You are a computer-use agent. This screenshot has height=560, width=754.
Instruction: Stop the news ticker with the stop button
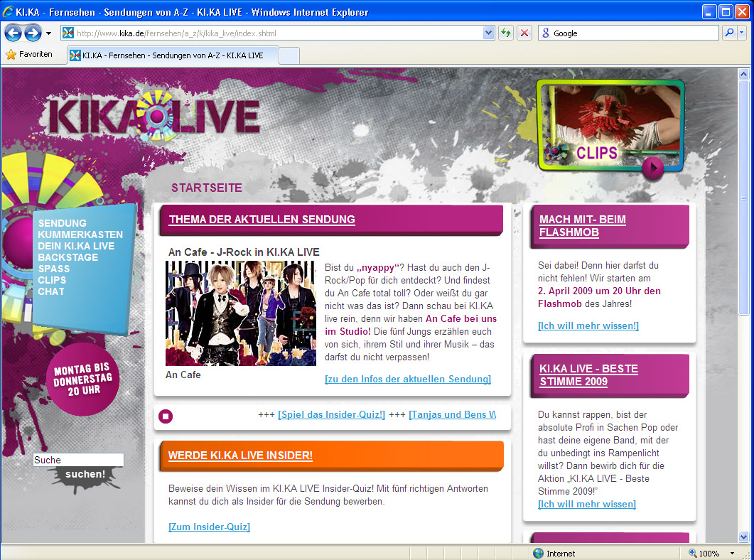coord(166,416)
